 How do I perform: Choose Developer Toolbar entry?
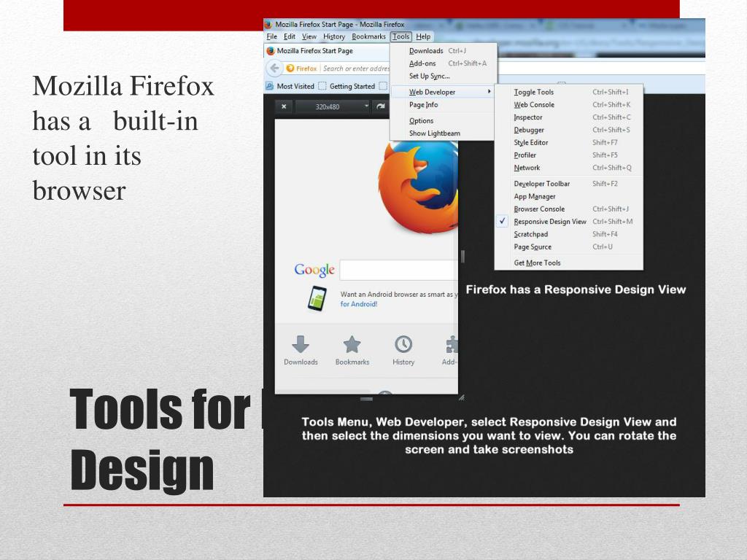[569, 184]
